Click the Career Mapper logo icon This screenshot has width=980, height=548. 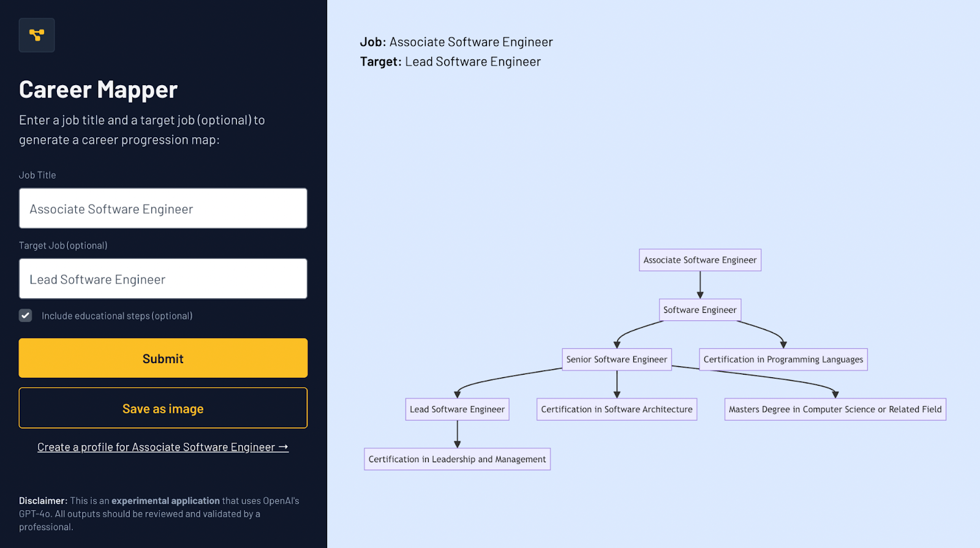point(37,35)
